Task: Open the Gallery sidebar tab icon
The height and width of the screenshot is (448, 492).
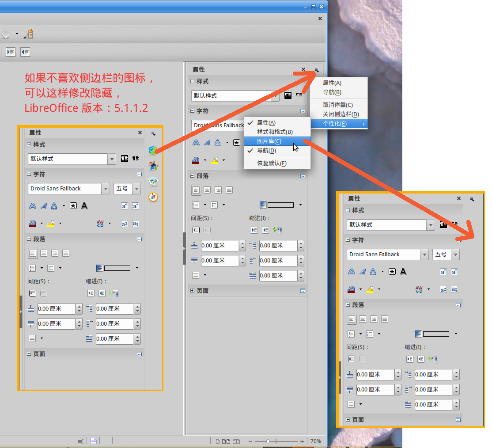Action: tap(153, 181)
